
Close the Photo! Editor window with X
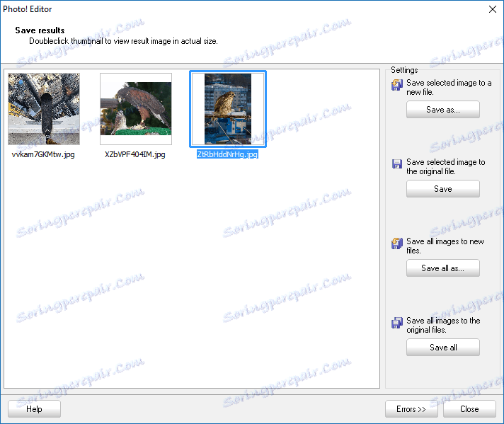493,9
